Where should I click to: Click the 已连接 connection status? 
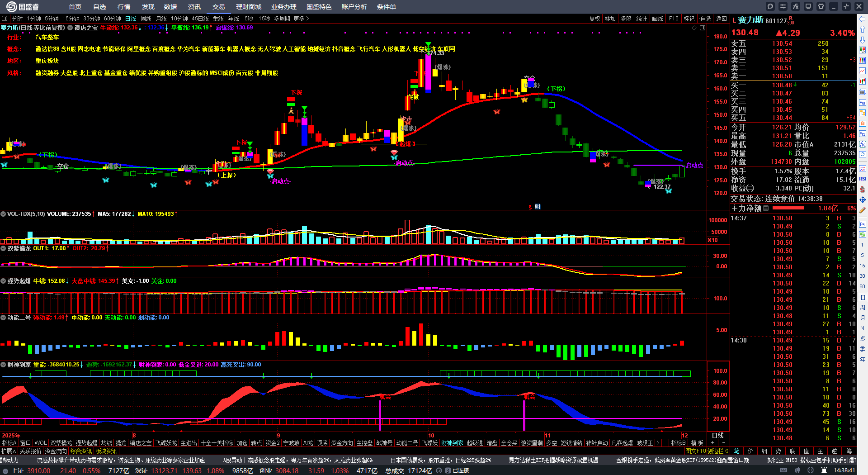(x=460, y=470)
